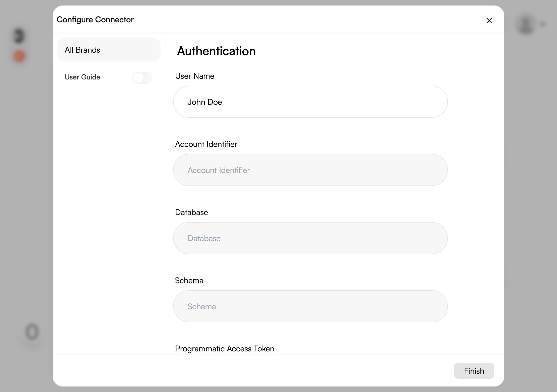Click into the Schema input
Image resolution: width=557 pixels, height=392 pixels.
point(310,306)
